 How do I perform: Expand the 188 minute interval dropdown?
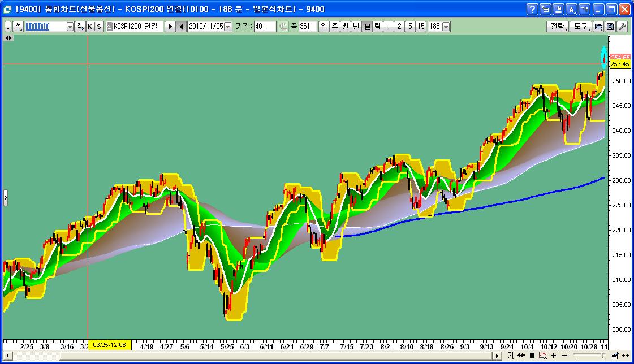click(446, 27)
